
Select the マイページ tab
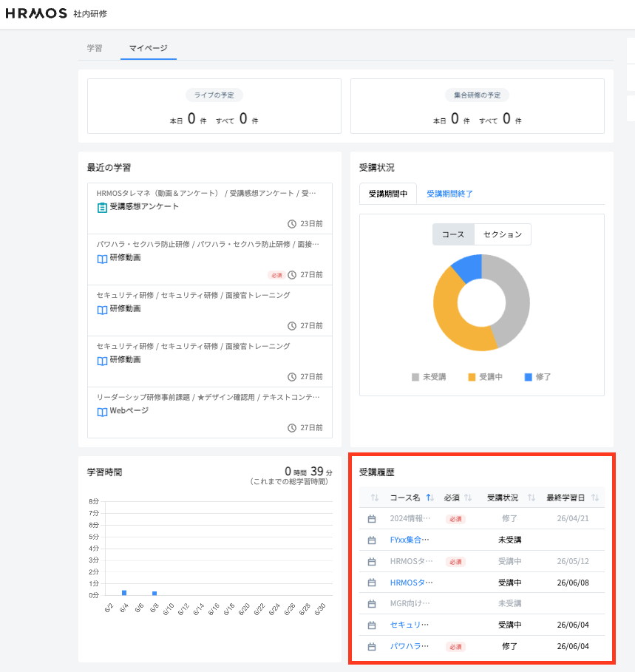click(x=149, y=48)
